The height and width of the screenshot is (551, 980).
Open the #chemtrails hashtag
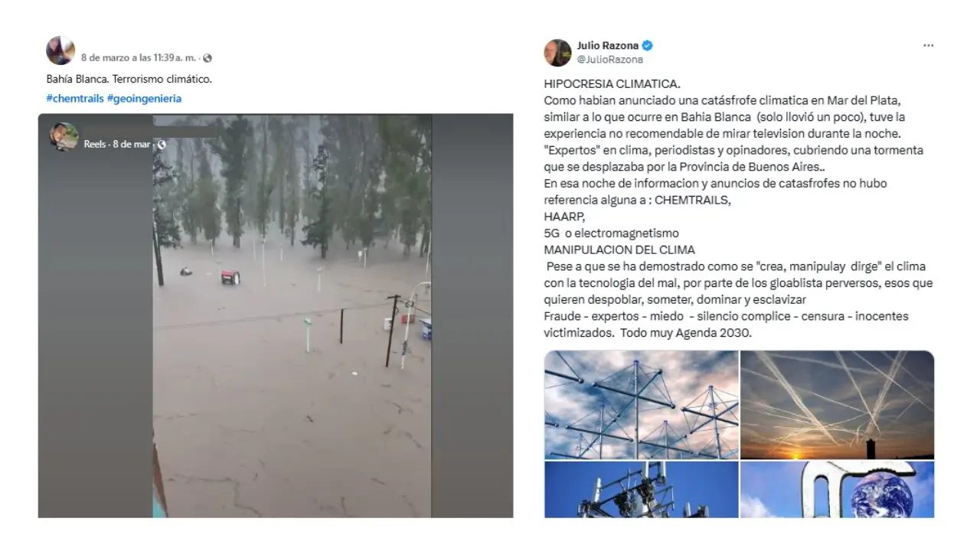(75, 98)
